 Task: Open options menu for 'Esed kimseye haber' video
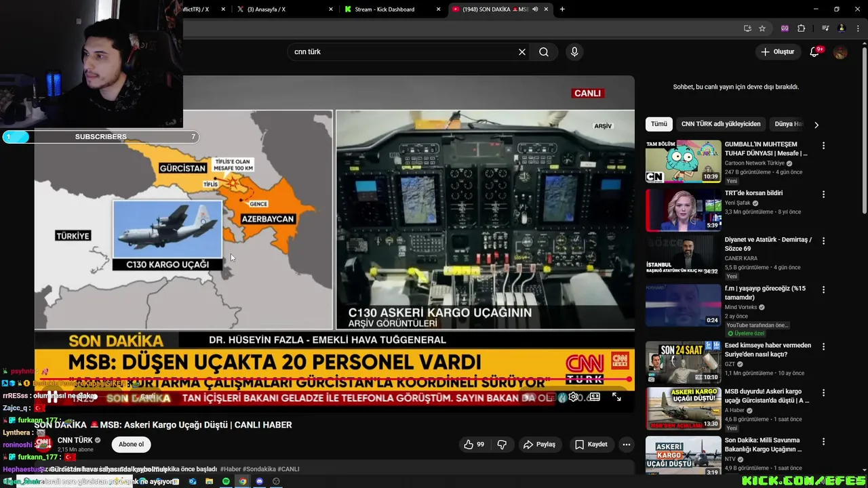coord(823,346)
